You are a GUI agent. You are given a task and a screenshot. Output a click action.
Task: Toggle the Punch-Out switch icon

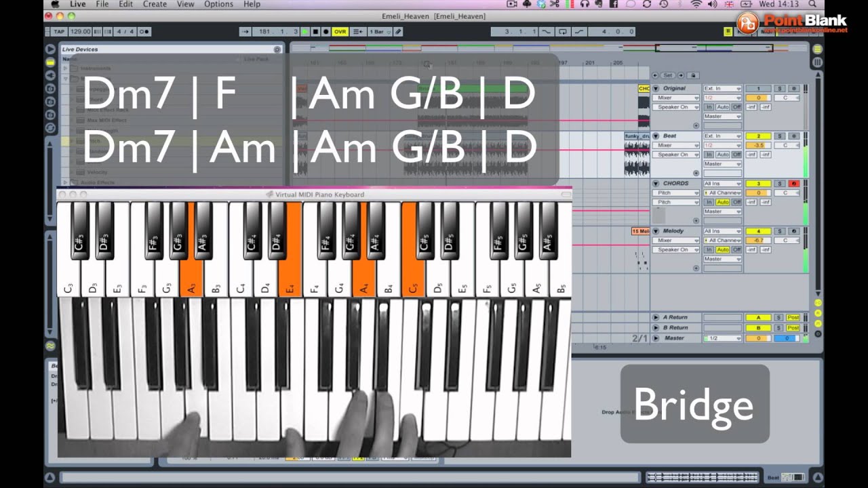point(579,31)
